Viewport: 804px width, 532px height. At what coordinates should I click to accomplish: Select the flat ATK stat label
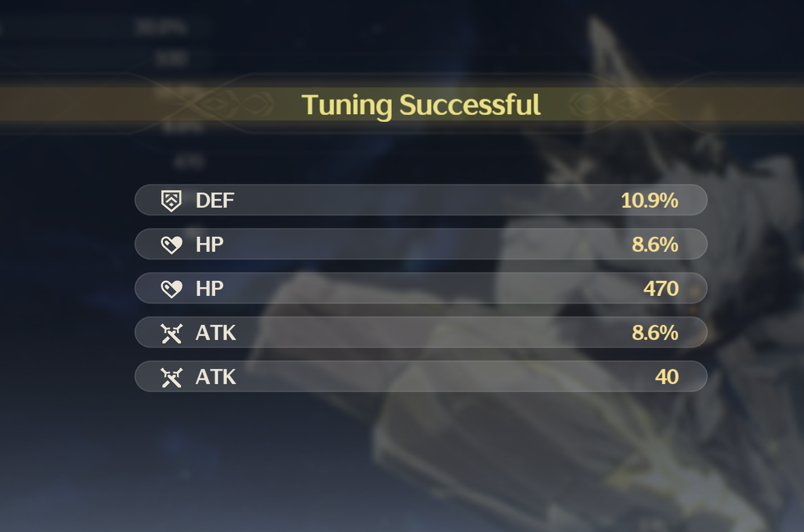(216, 377)
